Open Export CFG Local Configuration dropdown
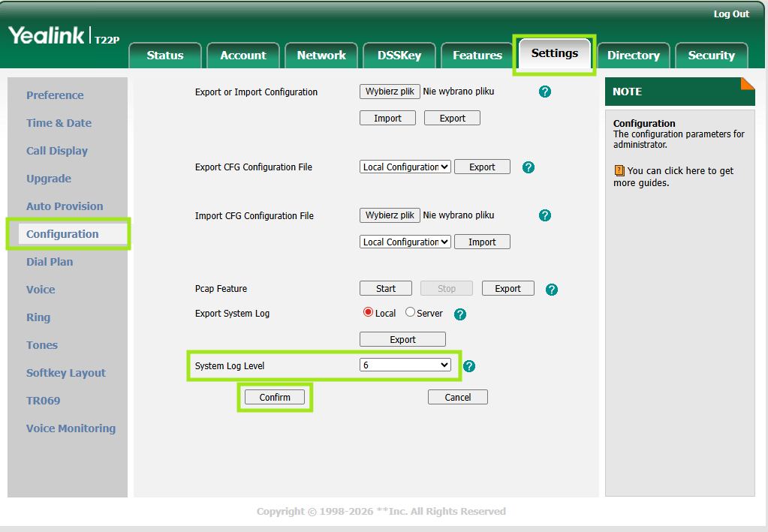The height and width of the screenshot is (532, 768). pyautogui.click(x=405, y=167)
